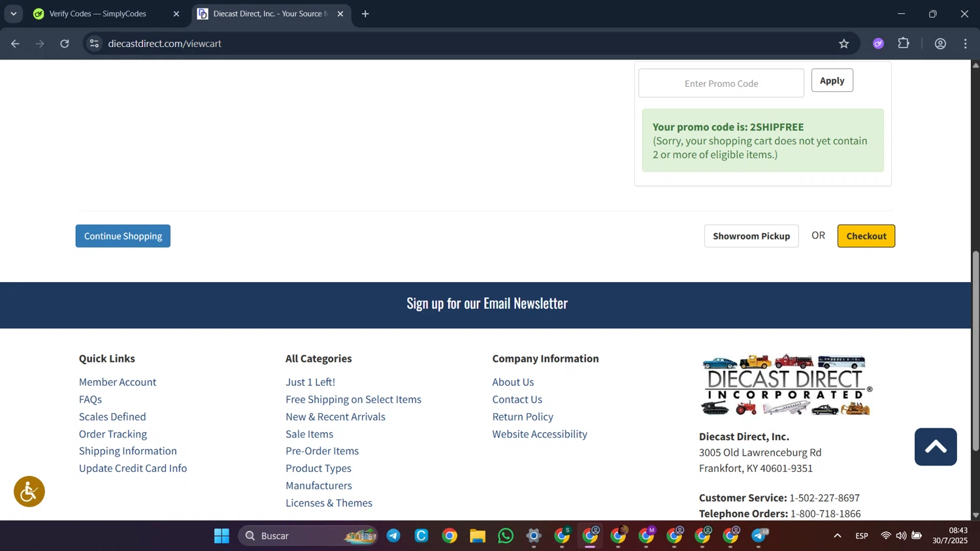
Task: View site information icon in address bar
Action: [x=94, y=44]
